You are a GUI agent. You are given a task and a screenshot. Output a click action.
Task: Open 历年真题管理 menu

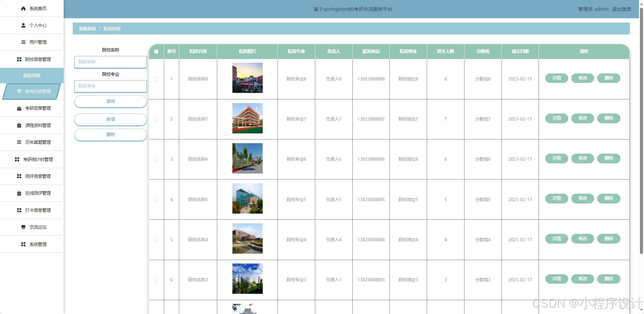32,142
